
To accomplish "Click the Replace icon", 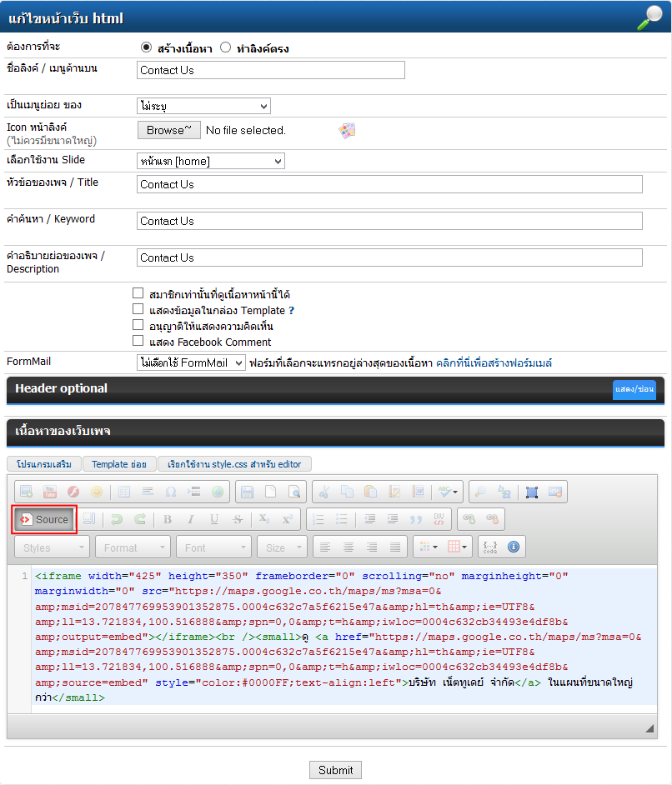I will [x=504, y=492].
